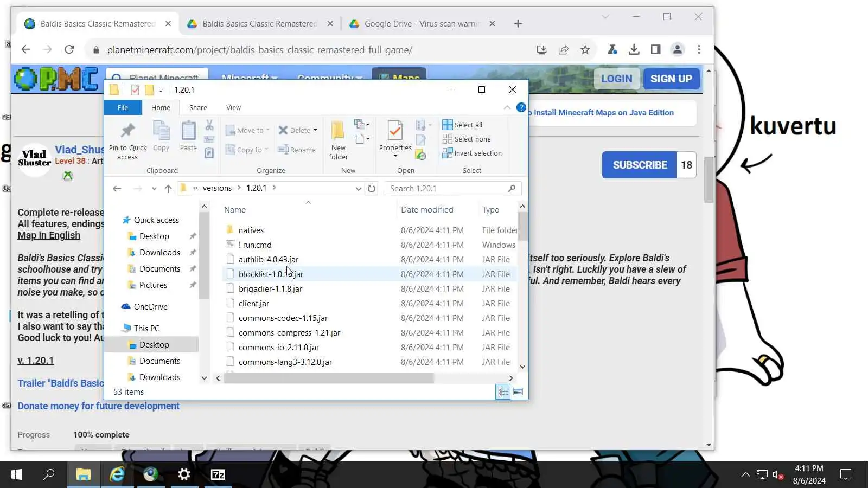Create a New folder from the ribbon

click(x=339, y=141)
